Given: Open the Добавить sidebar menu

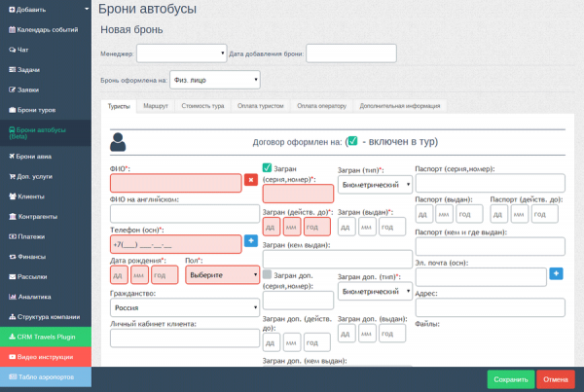Looking at the screenshot, I should tap(46, 10).
